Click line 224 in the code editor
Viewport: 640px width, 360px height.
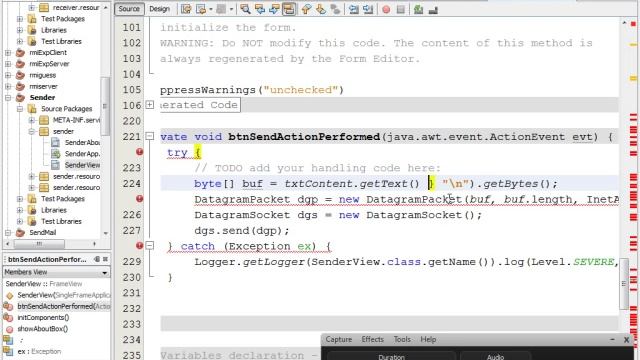pyautogui.click(x=389, y=183)
